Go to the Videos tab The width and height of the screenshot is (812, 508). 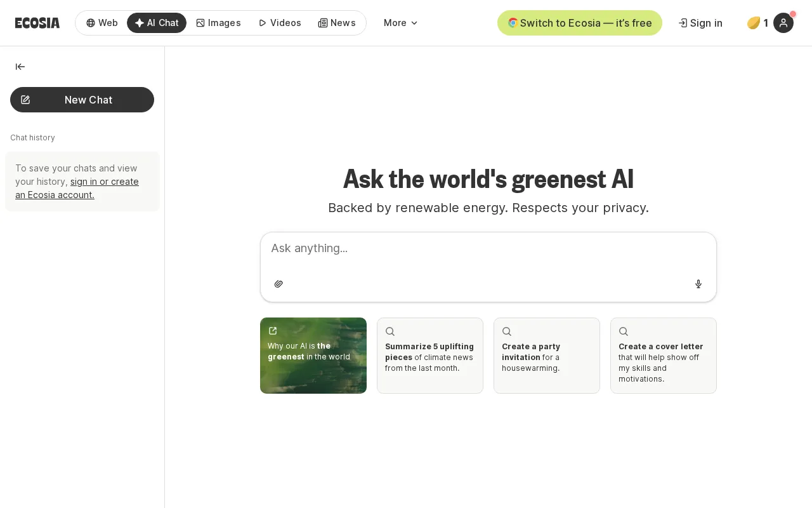click(x=280, y=23)
